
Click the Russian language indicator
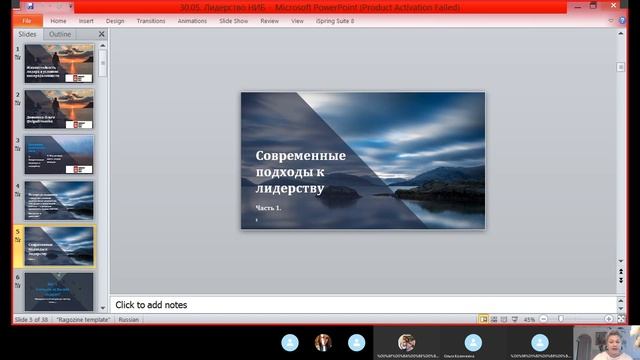[x=129, y=319]
